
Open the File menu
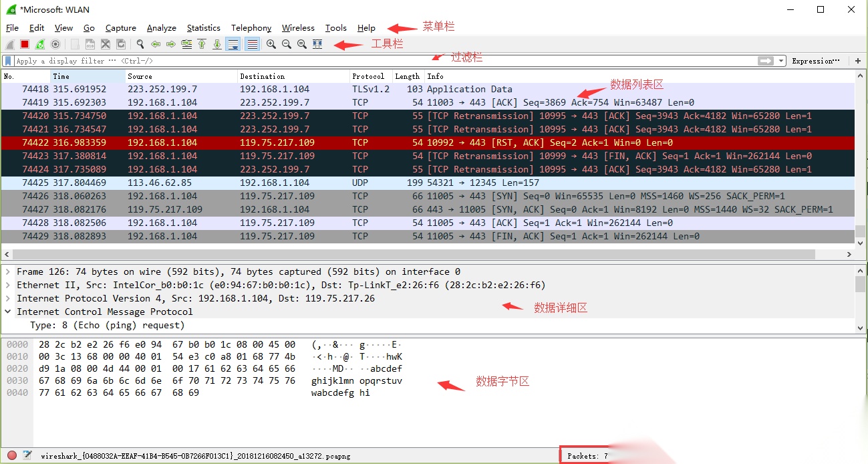pos(12,28)
